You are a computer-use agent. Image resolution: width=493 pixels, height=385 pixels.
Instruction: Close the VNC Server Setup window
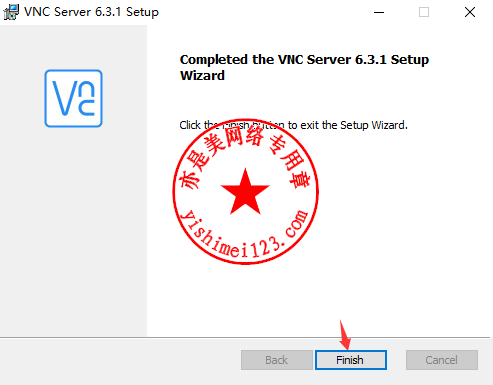pyautogui.click(x=470, y=12)
